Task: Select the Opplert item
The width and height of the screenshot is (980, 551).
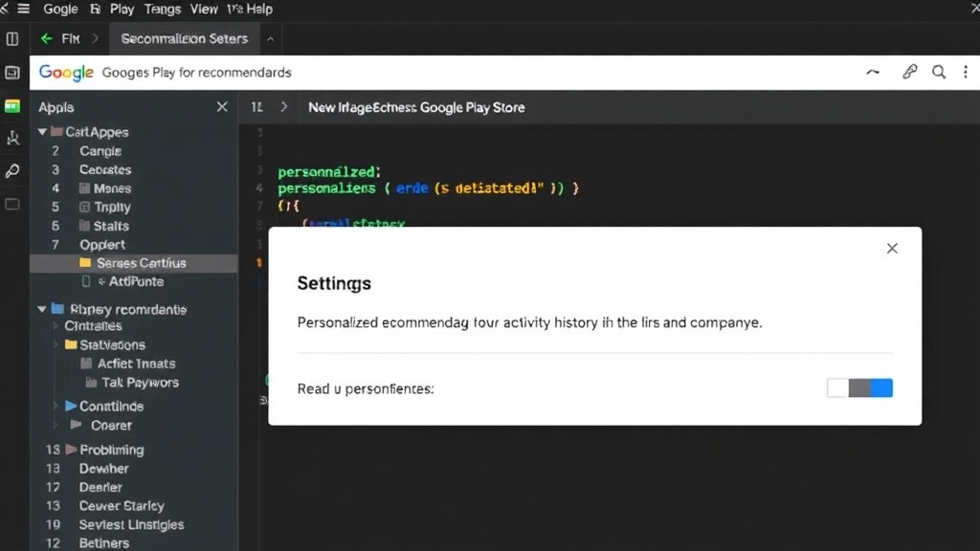Action: pyautogui.click(x=101, y=244)
